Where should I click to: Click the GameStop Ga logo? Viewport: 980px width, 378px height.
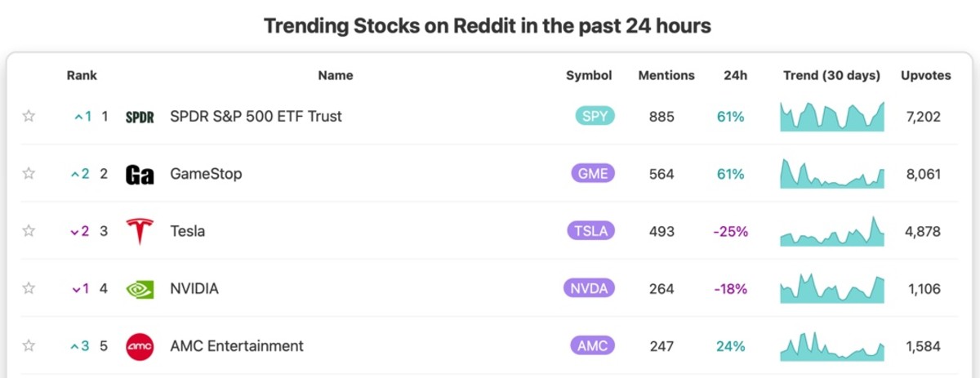[x=140, y=174]
